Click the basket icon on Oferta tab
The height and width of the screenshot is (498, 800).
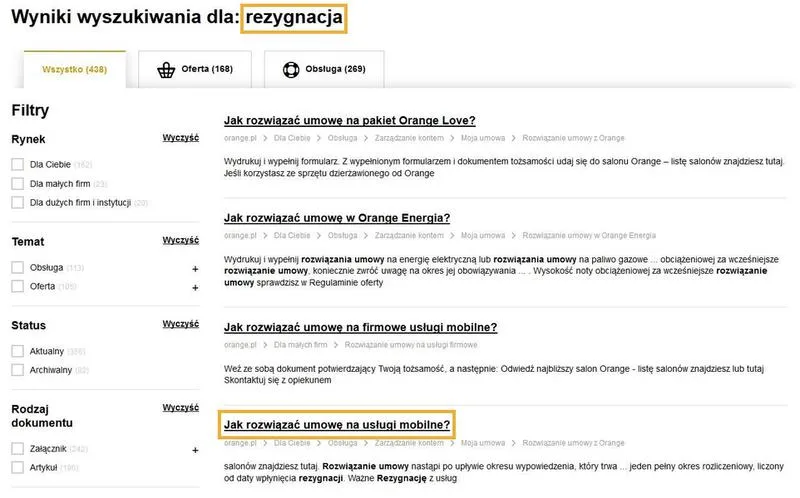166,70
